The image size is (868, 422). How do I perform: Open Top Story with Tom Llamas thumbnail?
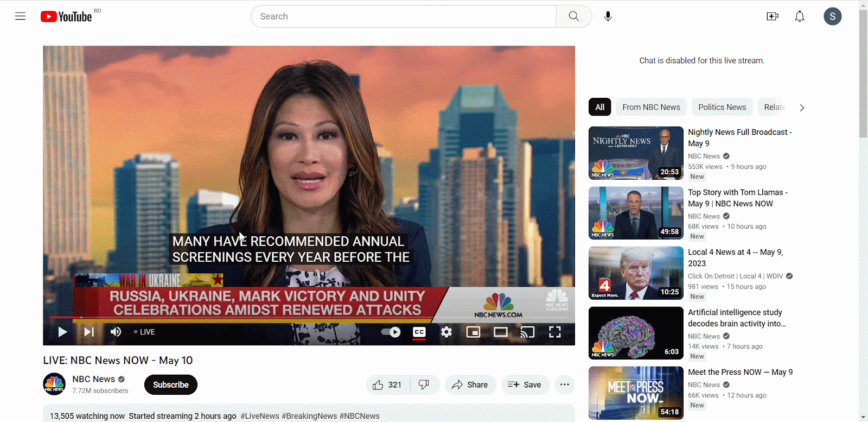tap(636, 213)
